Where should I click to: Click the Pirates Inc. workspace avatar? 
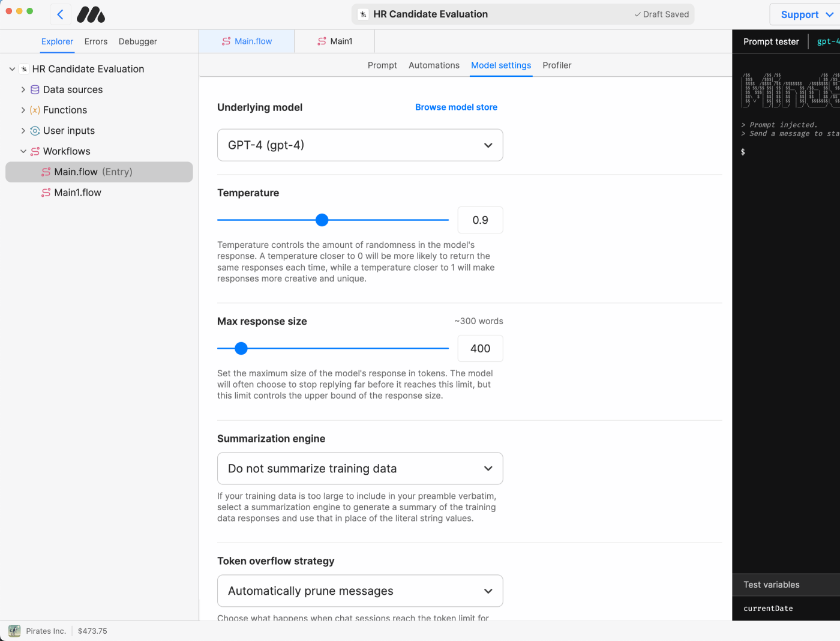coord(14,631)
